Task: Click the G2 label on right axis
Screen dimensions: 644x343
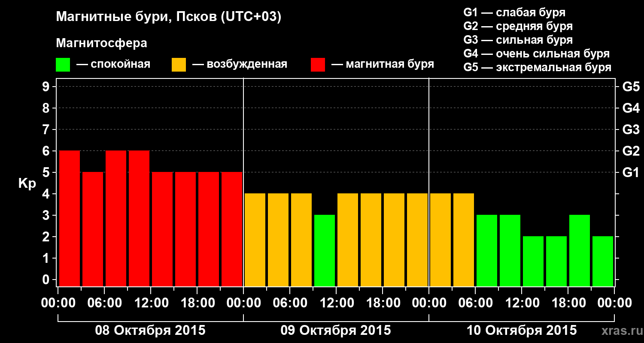Action: click(x=631, y=151)
